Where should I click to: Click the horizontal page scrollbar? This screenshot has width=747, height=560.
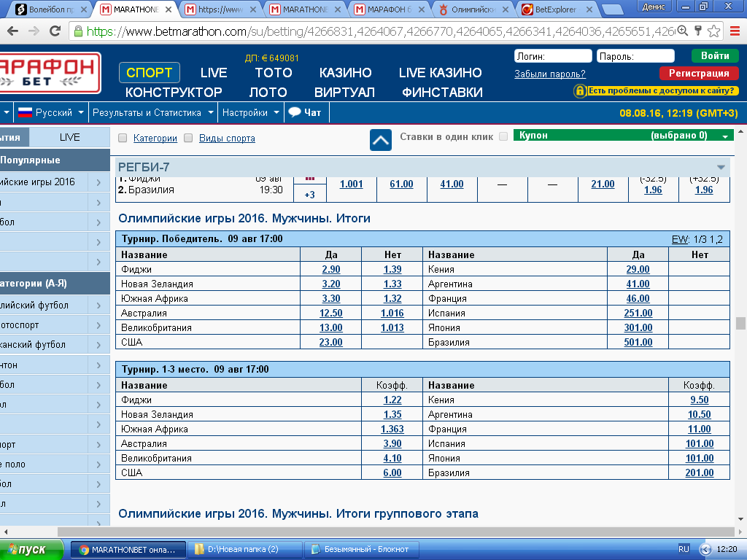(395, 532)
